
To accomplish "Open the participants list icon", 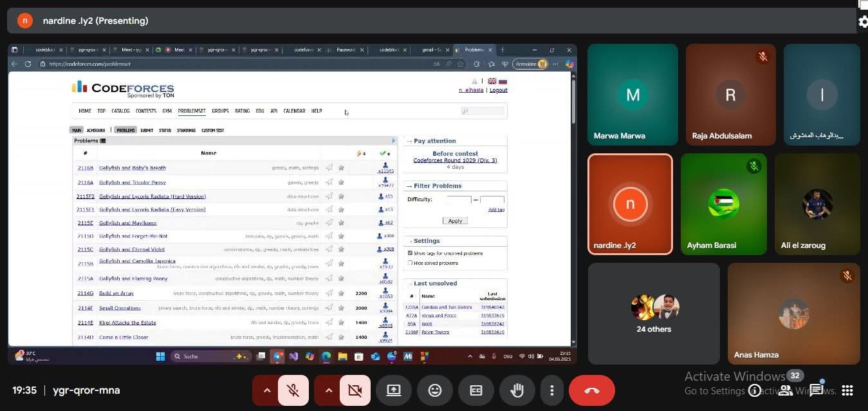I will [x=786, y=390].
